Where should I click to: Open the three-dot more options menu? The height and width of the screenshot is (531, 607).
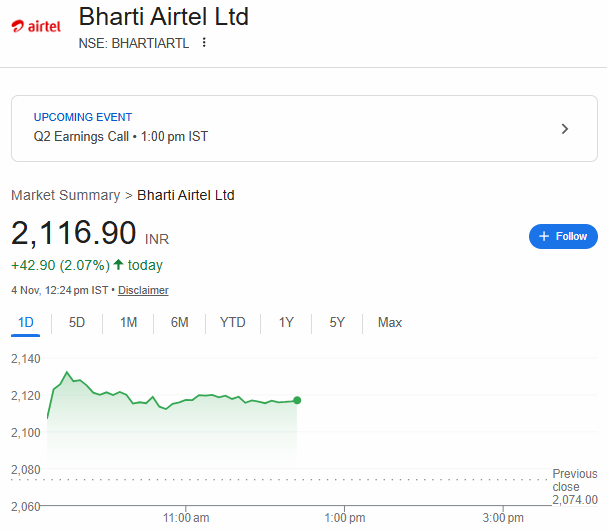coord(204,42)
